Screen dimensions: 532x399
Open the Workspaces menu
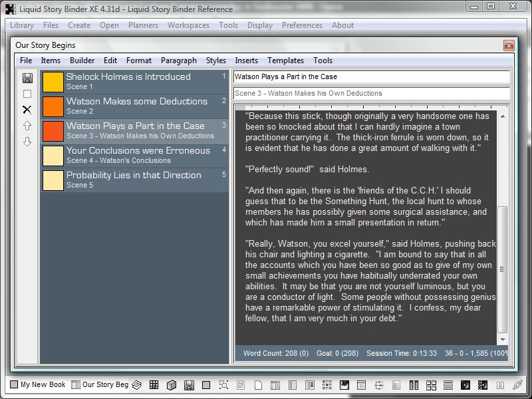click(x=188, y=25)
